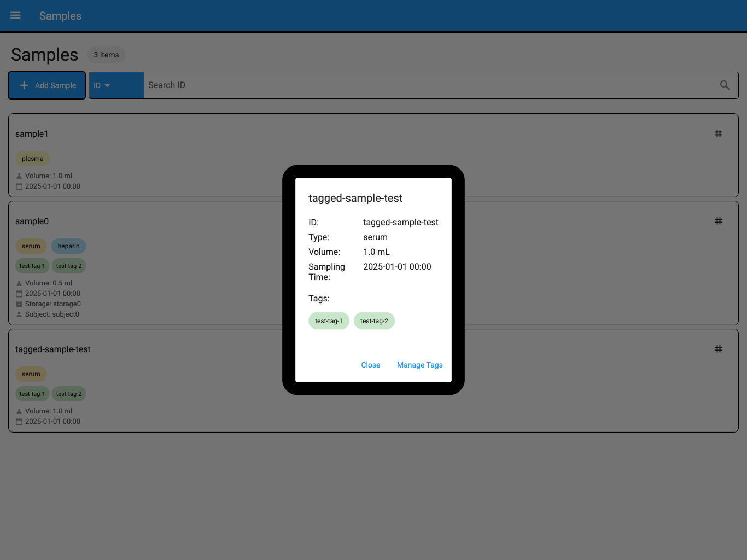This screenshot has width=747, height=560.
Task: Open the sample0 card title
Action: click(32, 221)
